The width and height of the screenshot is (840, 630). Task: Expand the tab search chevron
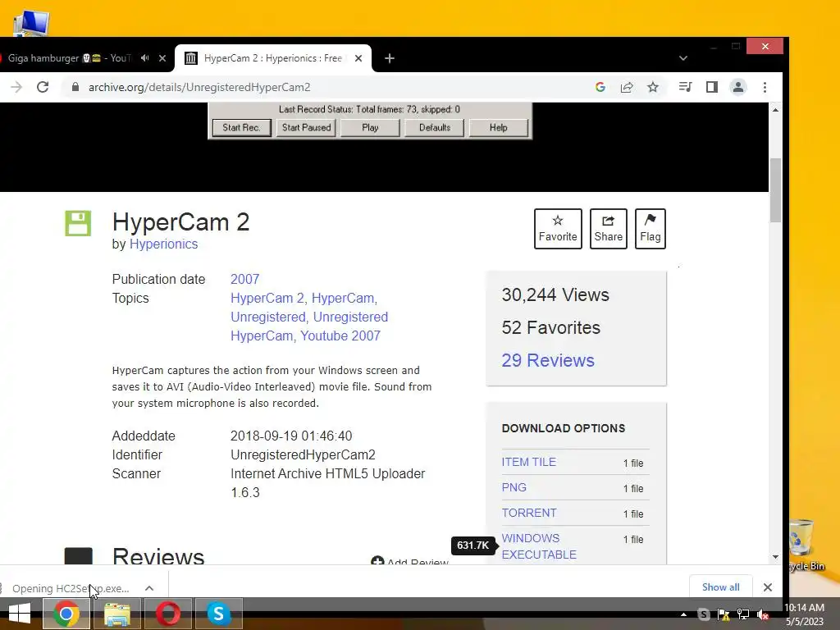(x=683, y=58)
